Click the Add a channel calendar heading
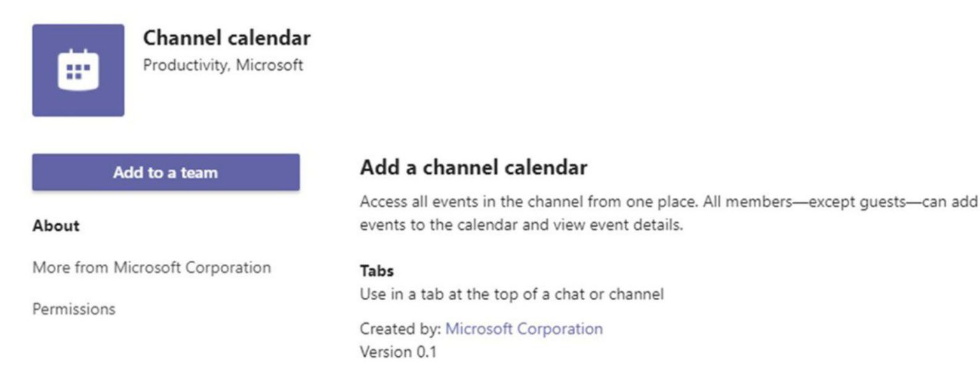This screenshot has width=980, height=375. click(473, 168)
